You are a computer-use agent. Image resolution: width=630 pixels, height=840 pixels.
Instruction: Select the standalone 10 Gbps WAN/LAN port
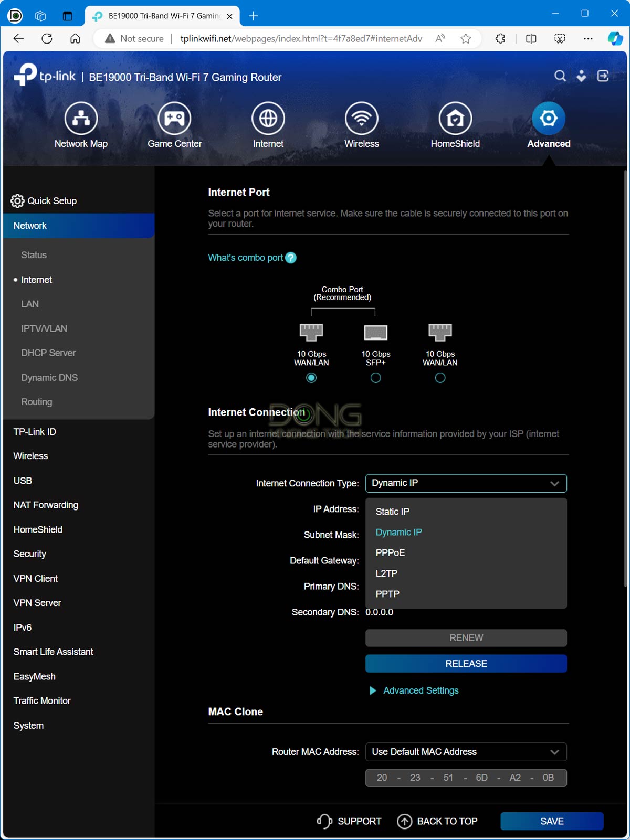[440, 378]
